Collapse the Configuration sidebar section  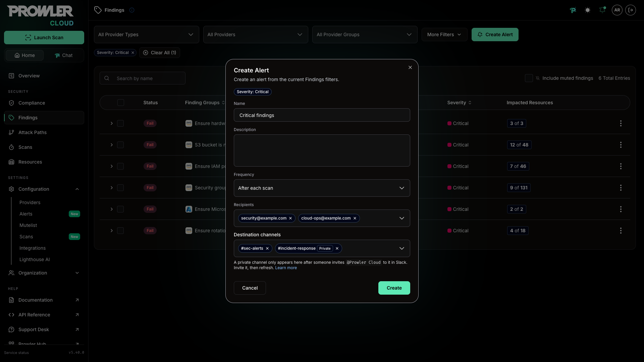44,189
